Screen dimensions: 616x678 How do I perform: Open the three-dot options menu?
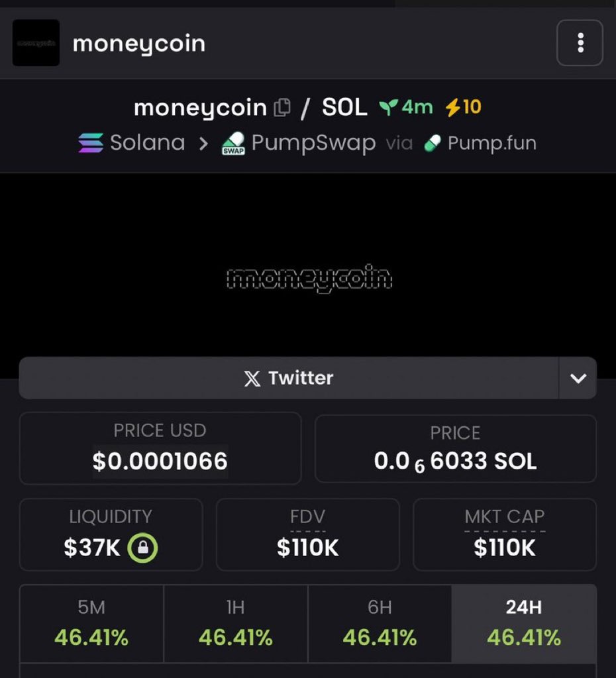click(580, 44)
